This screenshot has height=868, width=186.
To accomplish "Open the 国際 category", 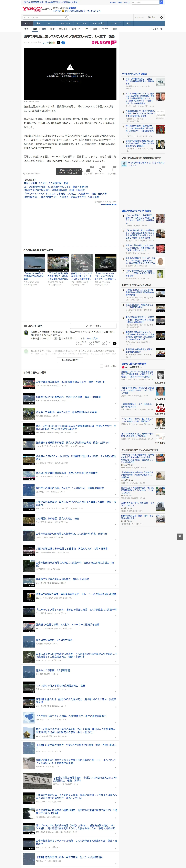I will point(44,29).
